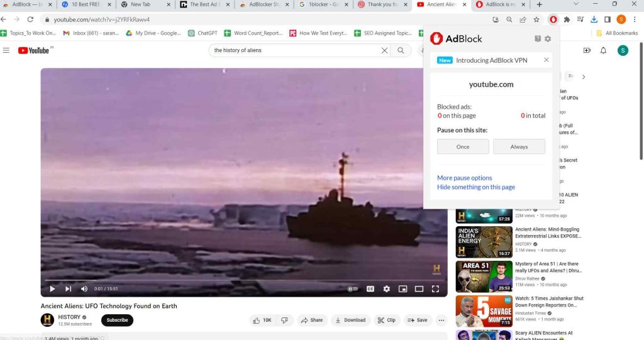Open AdBlock settings gear in popup
644x340 pixels.
click(x=548, y=38)
